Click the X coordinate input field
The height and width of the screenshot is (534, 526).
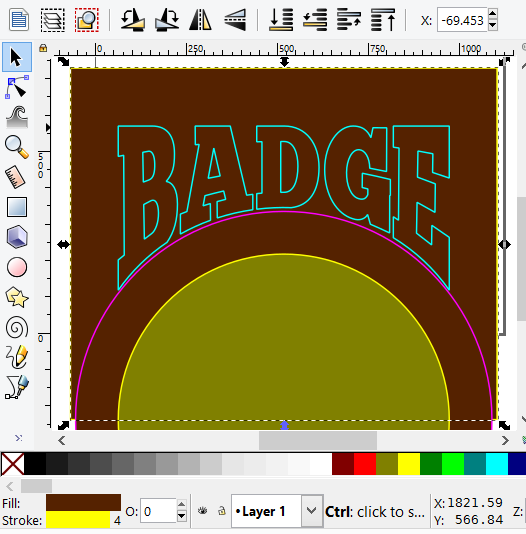click(462, 20)
